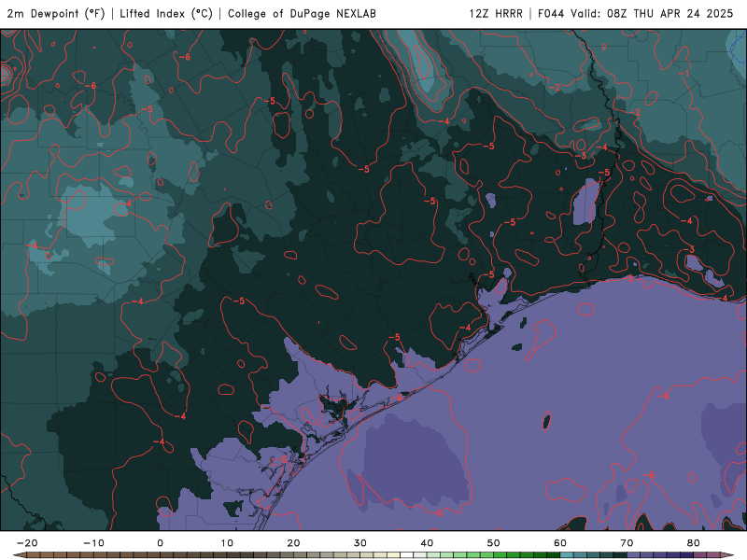Click the 'College of DuPage NEXLAB' label
This screenshot has width=747, height=560.
click(302, 14)
